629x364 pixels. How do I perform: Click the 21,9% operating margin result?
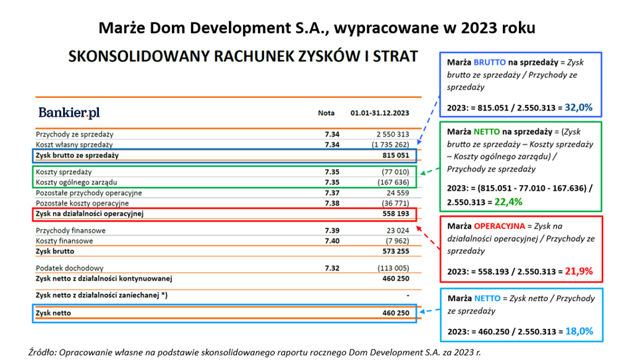click(x=579, y=271)
